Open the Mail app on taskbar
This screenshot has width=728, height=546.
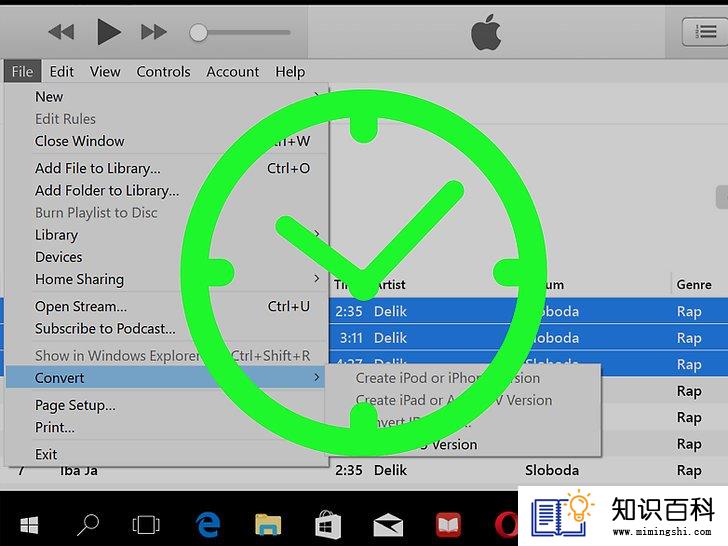[388, 525]
